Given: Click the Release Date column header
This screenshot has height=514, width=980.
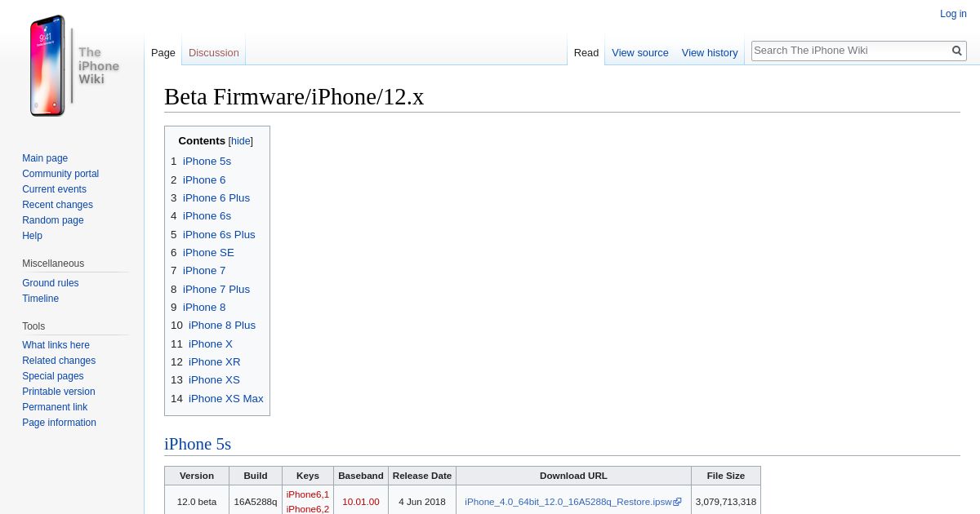Looking at the screenshot, I should (422, 476).
